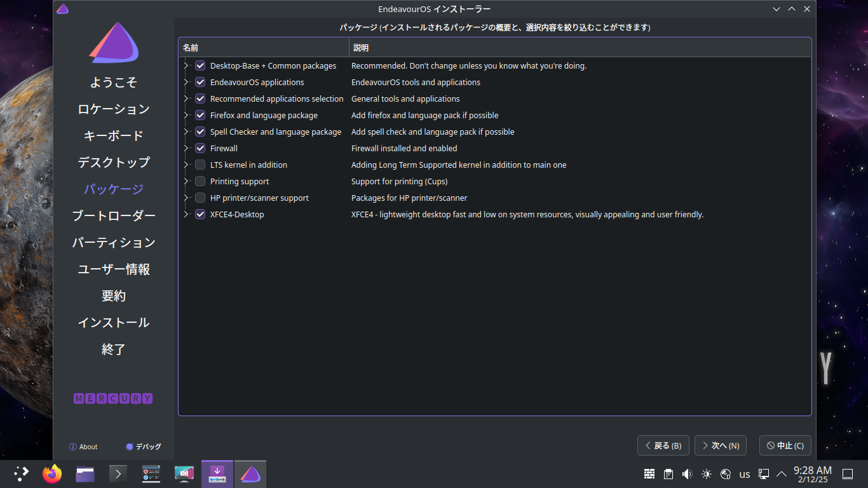Select the ようこそ step in sidebar
The height and width of the screenshot is (488, 868).
(114, 83)
